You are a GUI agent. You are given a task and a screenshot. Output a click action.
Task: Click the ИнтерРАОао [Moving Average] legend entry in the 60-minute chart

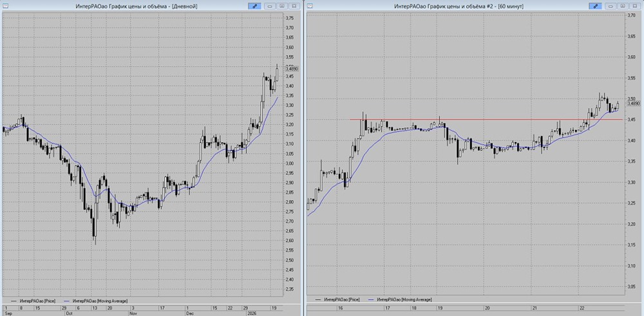click(400, 300)
